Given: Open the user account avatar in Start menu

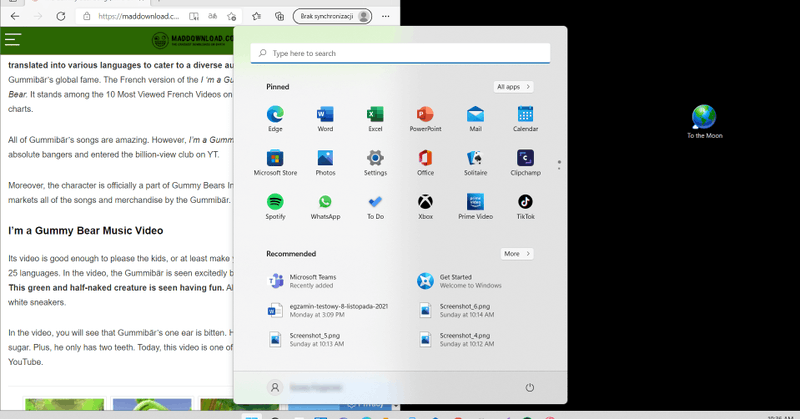Looking at the screenshot, I should pos(274,387).
